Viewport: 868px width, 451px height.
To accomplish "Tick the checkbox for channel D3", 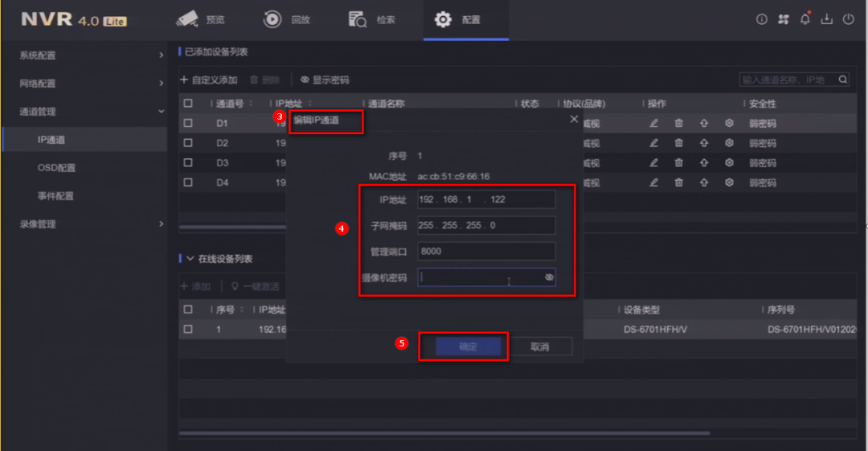I will click(188, 163).
